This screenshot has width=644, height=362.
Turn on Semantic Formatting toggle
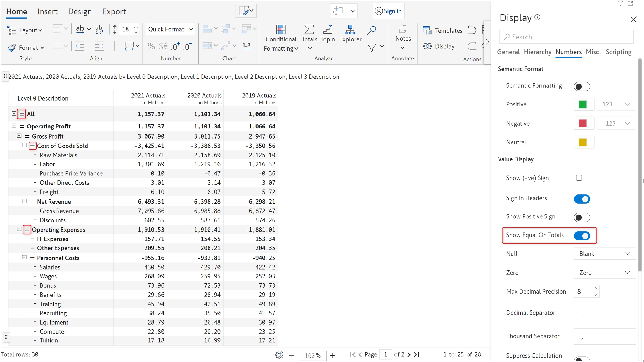click(582, 87)
